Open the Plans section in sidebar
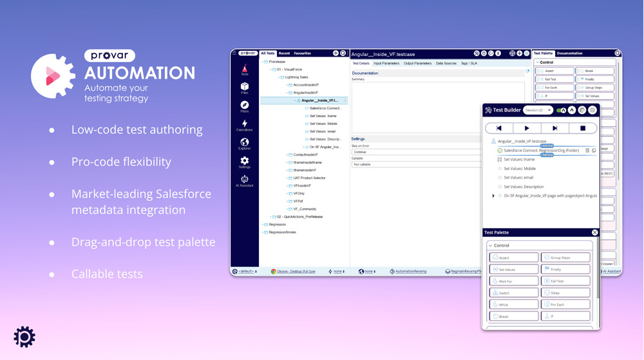 pos(244,106)
